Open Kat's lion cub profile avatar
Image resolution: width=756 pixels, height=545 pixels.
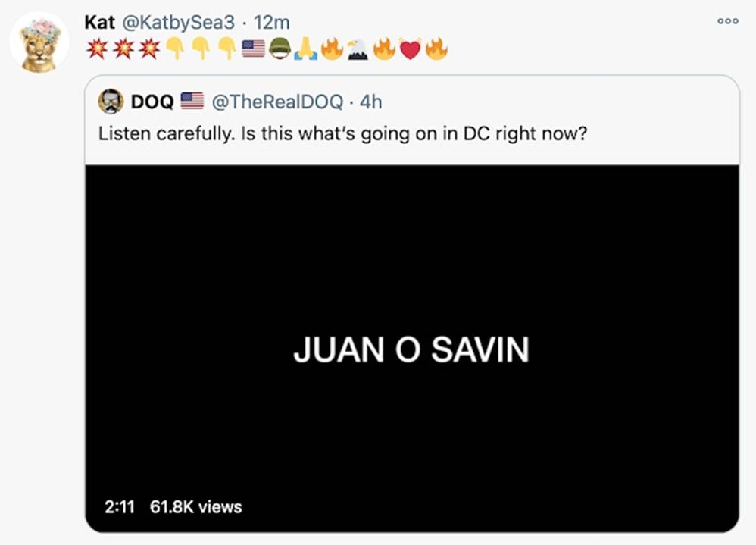(x=40, y=42)
